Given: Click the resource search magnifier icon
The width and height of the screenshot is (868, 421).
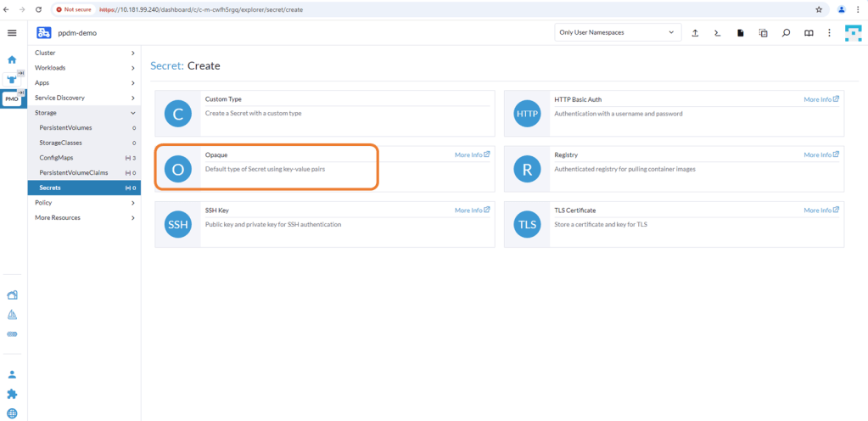Looking at the screenshot, I should pos(786,33).
